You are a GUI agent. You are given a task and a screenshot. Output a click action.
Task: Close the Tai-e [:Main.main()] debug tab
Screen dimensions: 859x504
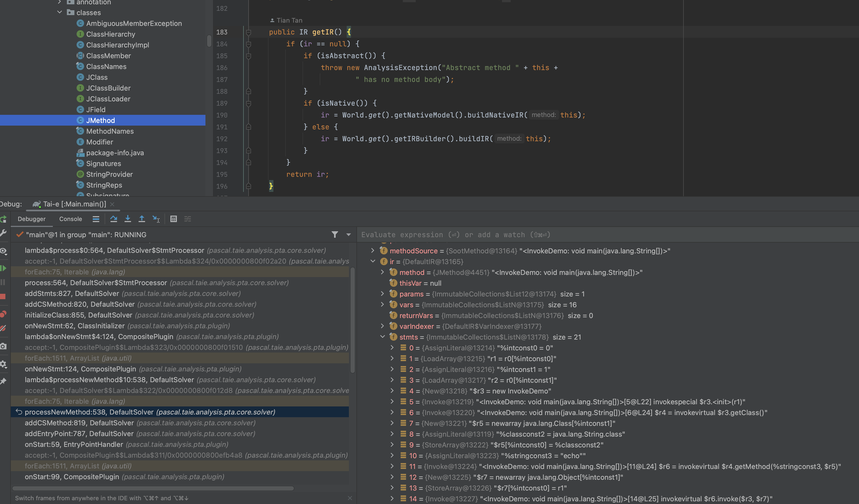coord(112,204)
